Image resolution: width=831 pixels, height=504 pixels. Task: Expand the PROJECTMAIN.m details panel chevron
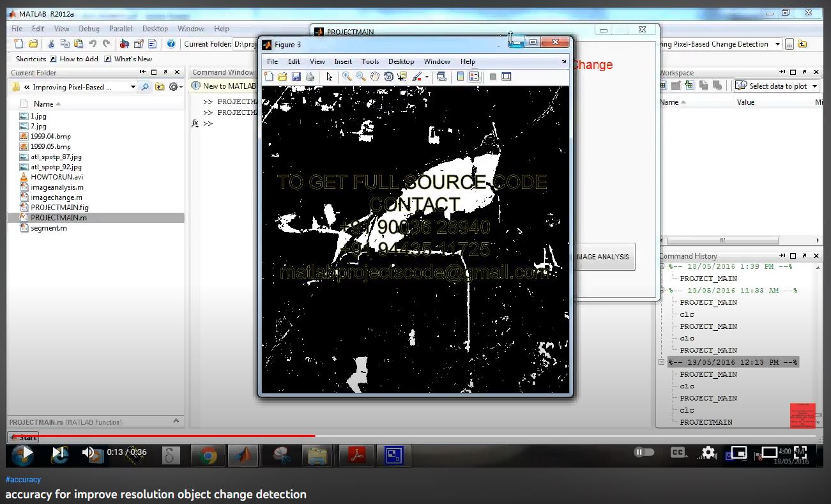[177, 421]
